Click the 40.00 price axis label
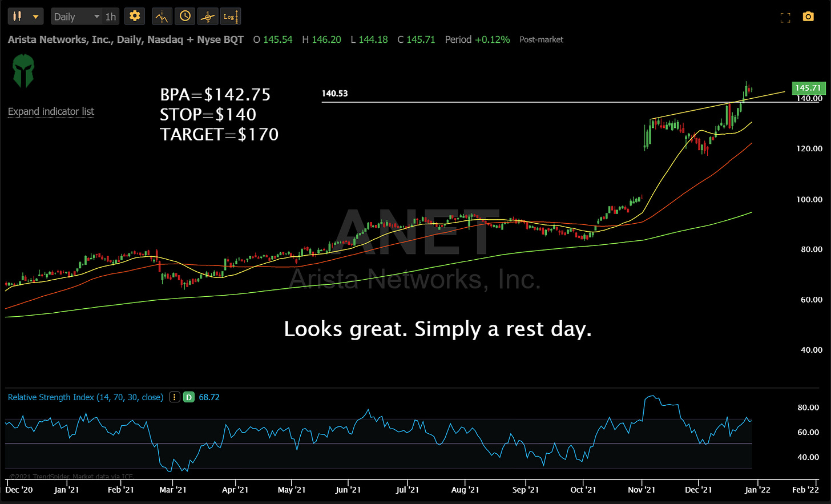 [x=812, y=350]
